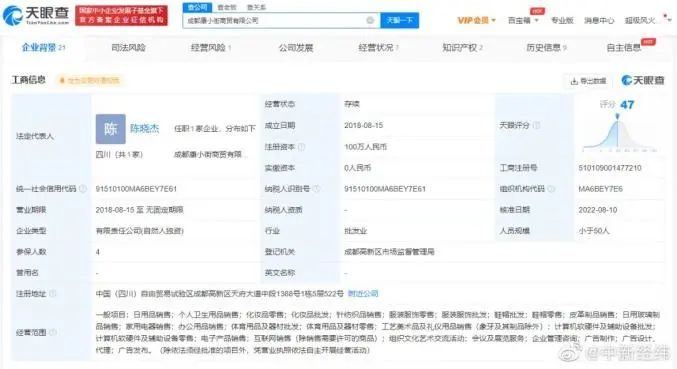Select the operating status value 存续

(352, 104)
